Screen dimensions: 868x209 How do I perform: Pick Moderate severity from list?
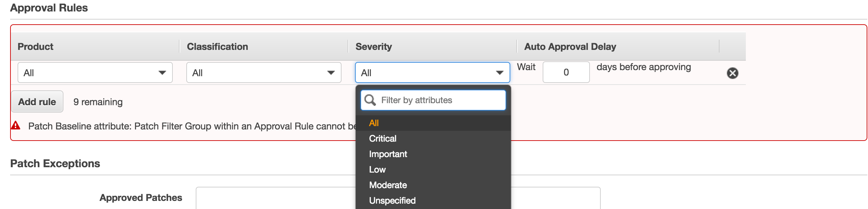point(388,185)
